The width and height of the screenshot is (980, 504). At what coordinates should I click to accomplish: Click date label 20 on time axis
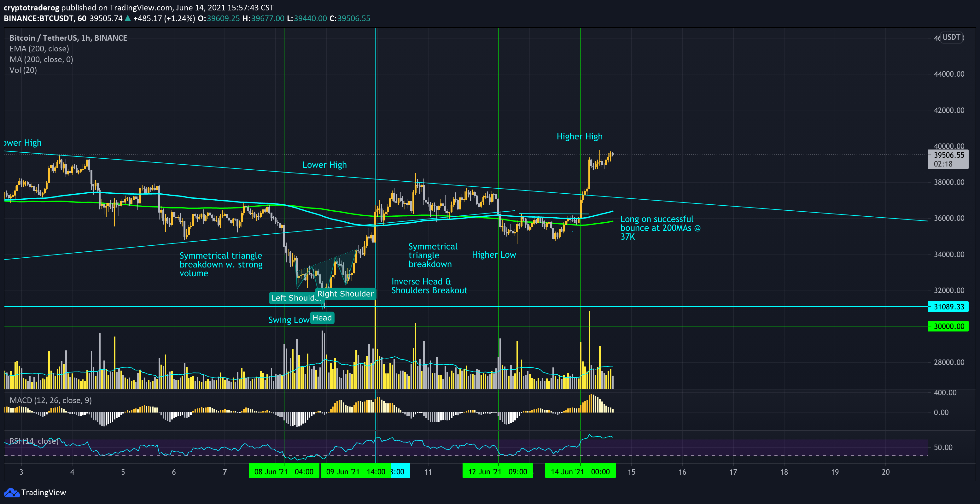(886, 472)
